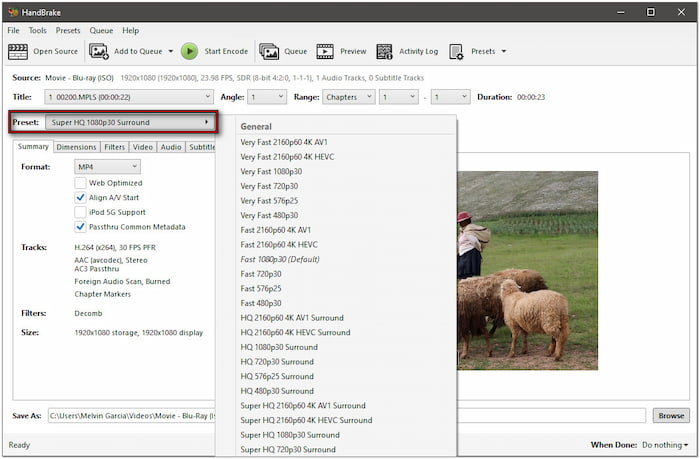
Task: Open the Help menu
Action: tap(130, 30)
